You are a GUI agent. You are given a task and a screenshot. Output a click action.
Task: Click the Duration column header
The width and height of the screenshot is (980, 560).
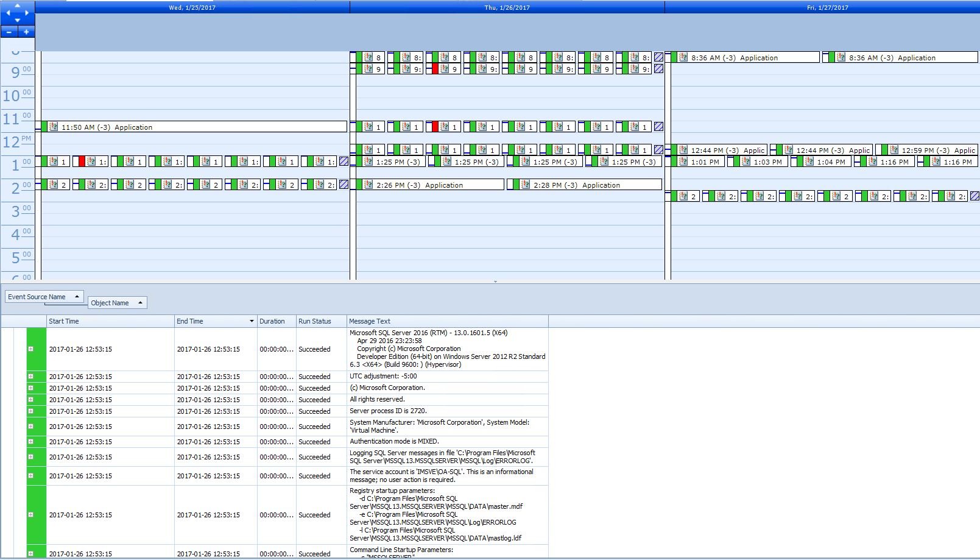click(277, 321)
